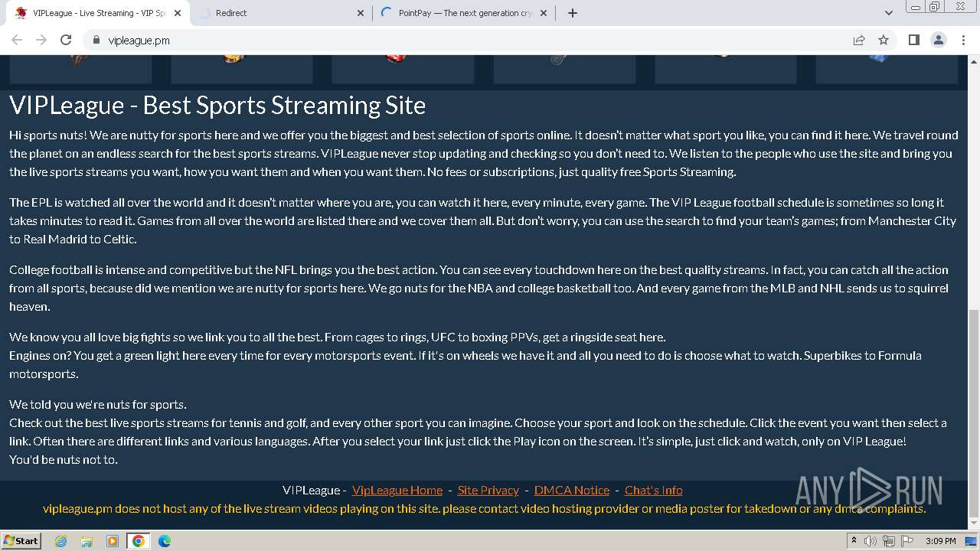This screenshot has height=551, width=980.
Task: Click the "We told you we're nuts for sports." line
Action: point(98,404)
